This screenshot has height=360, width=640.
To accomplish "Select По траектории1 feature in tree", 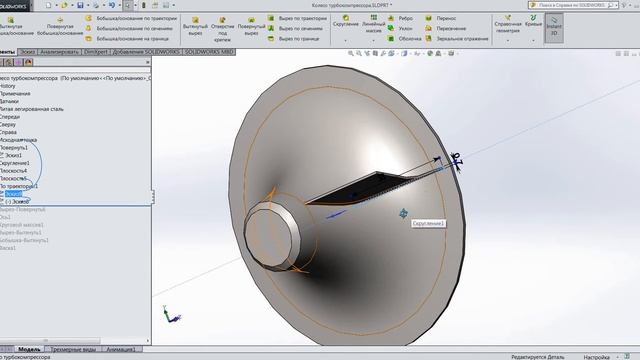I will click(19, 186).
